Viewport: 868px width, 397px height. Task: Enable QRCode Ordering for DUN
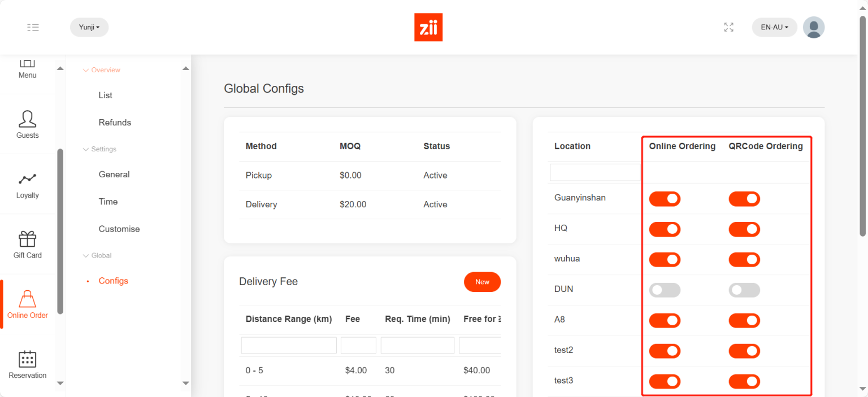click(x=744, y=290)
